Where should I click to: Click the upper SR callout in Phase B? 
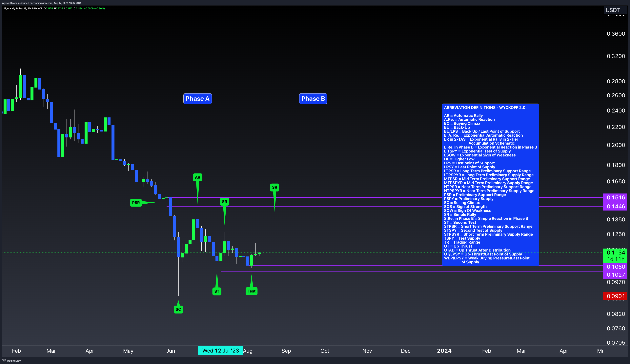274,187
